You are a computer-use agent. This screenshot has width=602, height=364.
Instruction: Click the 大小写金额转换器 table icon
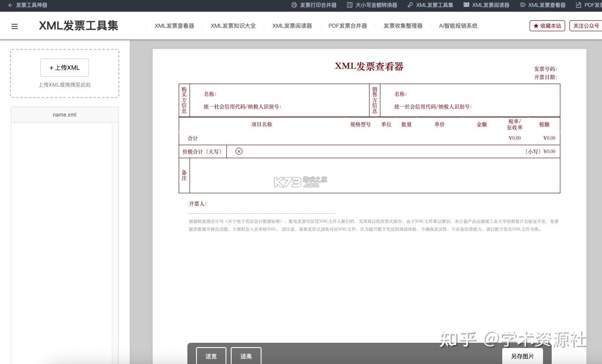pos(350,5)
